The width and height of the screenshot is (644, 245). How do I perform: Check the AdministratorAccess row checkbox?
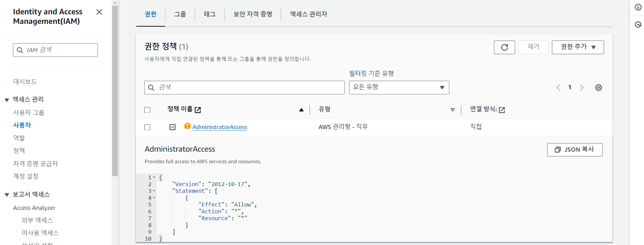[147, 127]
